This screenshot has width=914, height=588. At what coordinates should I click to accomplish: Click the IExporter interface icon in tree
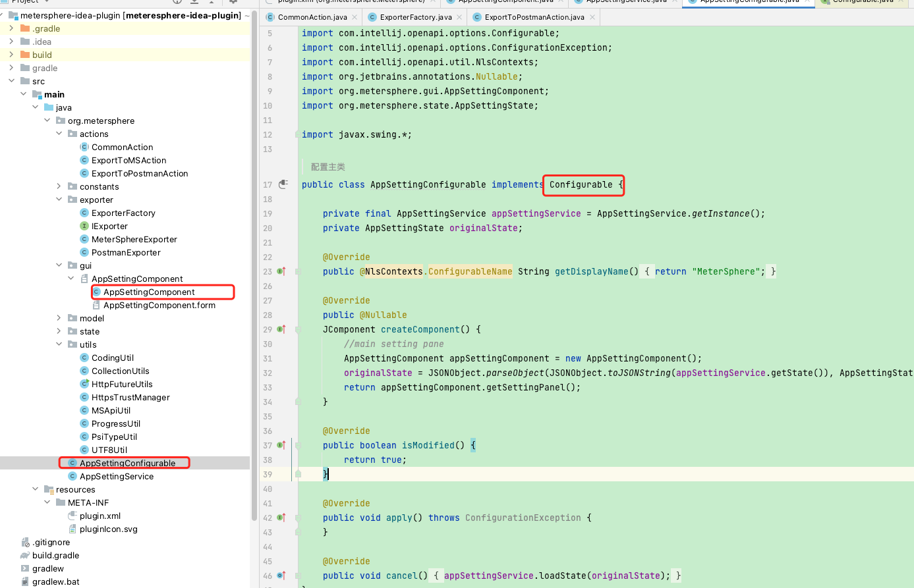(84, 226)
